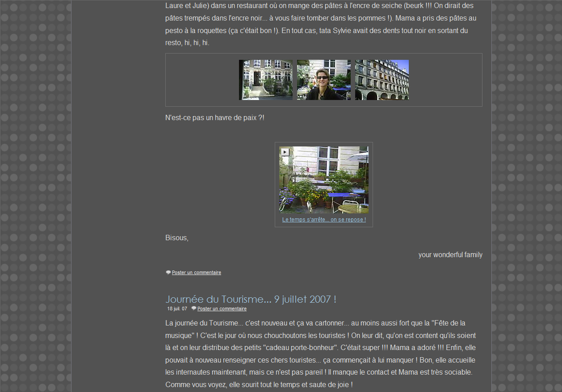562x392 pixels.
Task: Click the dotted background right of the page
Action: pyautogui.click(x=527, y=196)
